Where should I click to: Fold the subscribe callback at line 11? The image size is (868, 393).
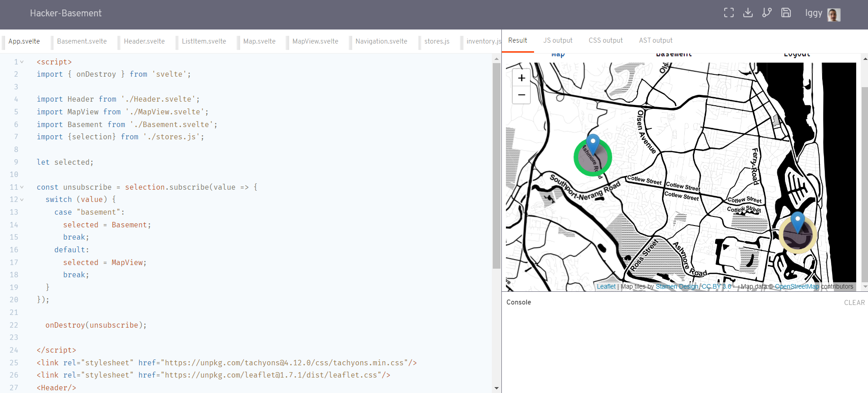tap(22, 187)
